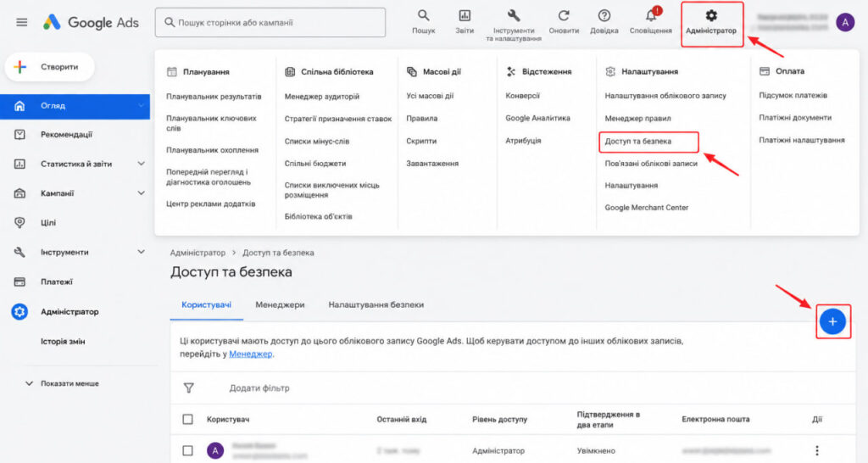Open Сповіщення bell notifications

click(x=650, y=15)
